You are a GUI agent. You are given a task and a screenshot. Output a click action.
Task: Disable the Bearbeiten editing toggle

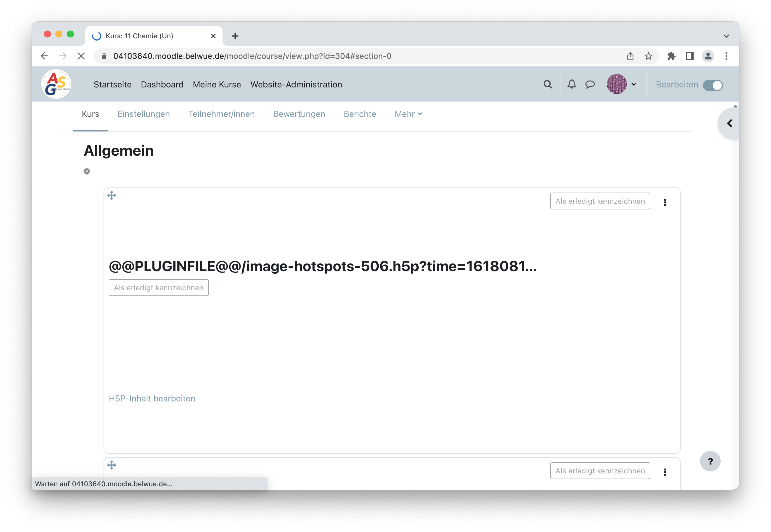(714, 85)
